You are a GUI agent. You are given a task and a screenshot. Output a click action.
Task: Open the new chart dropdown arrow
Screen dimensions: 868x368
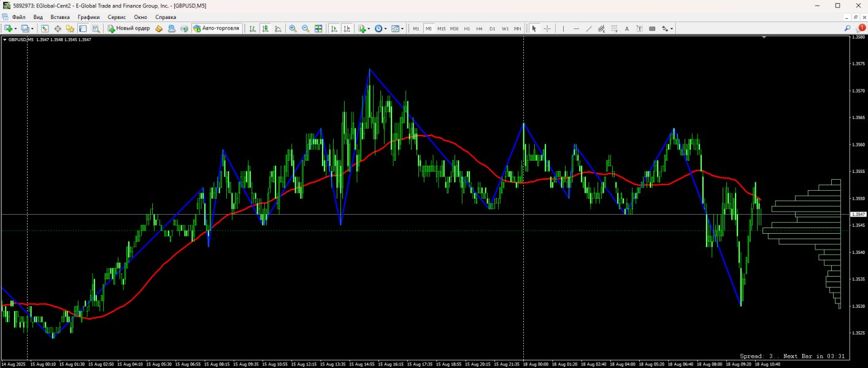16,29
